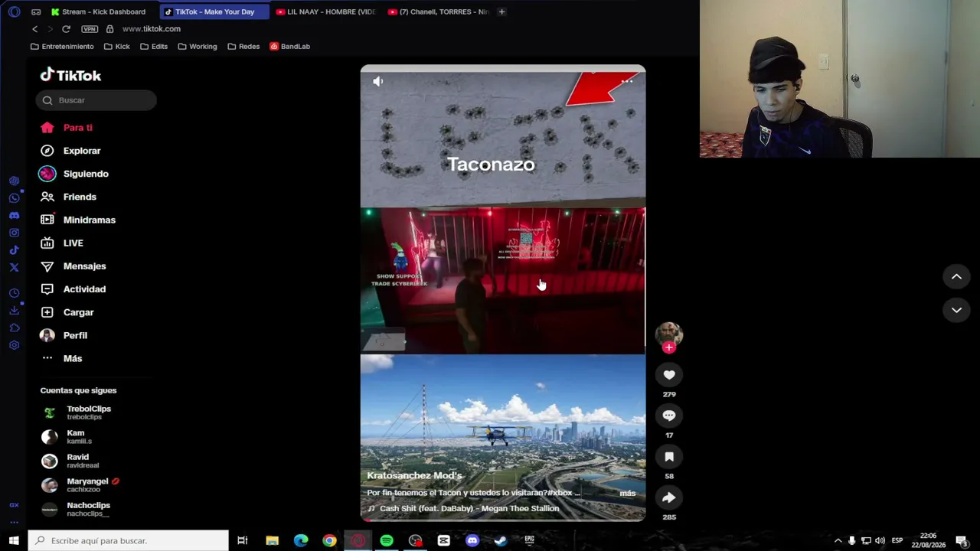Open the LIVE section
Image resolution: width=980 pixels, height=551 pixels.
62,243
